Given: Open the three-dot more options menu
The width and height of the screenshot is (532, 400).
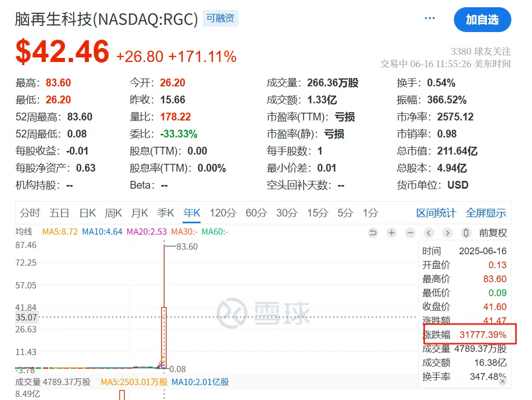Looking at the screenshot, I should tap(430, 18).
